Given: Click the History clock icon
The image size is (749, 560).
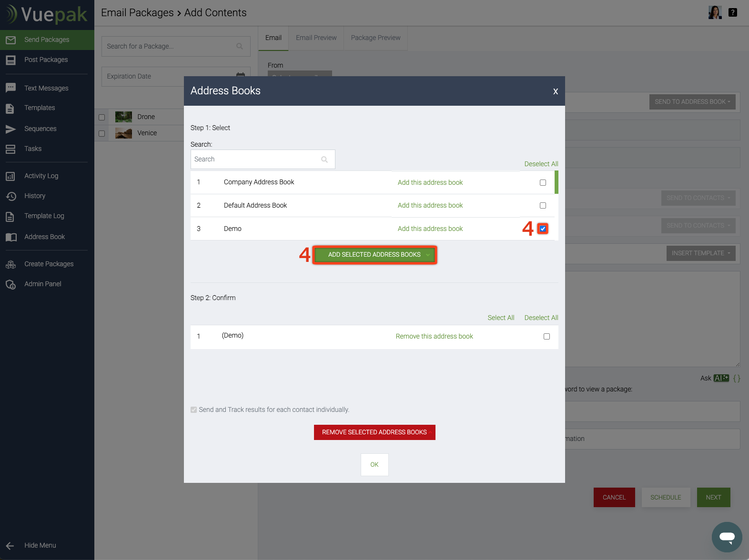Looking at the screenshot, I should pos(10,196).
